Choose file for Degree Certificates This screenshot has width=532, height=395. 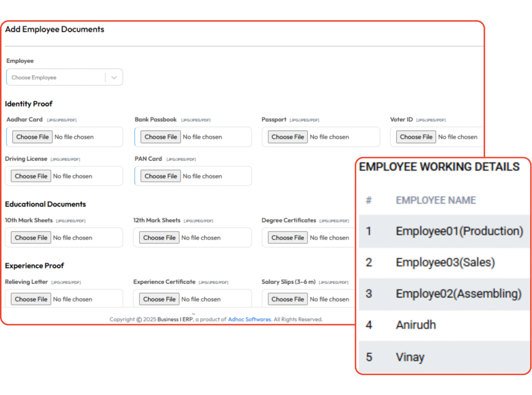288,238
